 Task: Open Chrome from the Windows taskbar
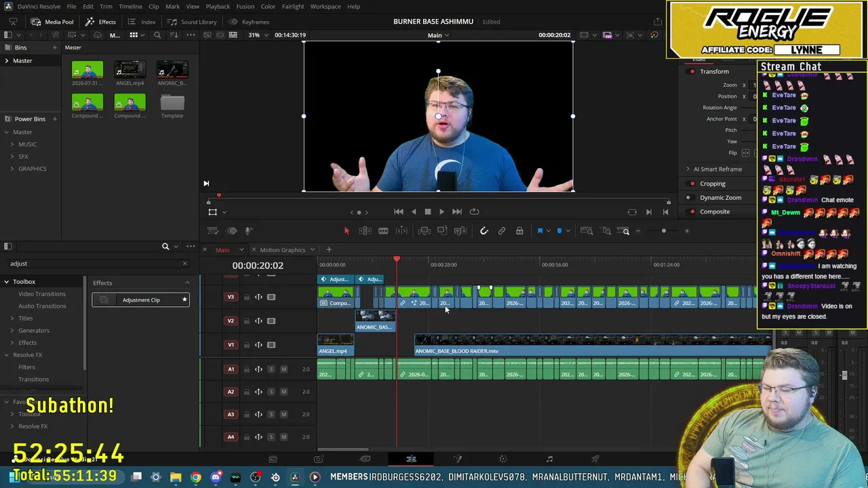click(x=195, y=477)
